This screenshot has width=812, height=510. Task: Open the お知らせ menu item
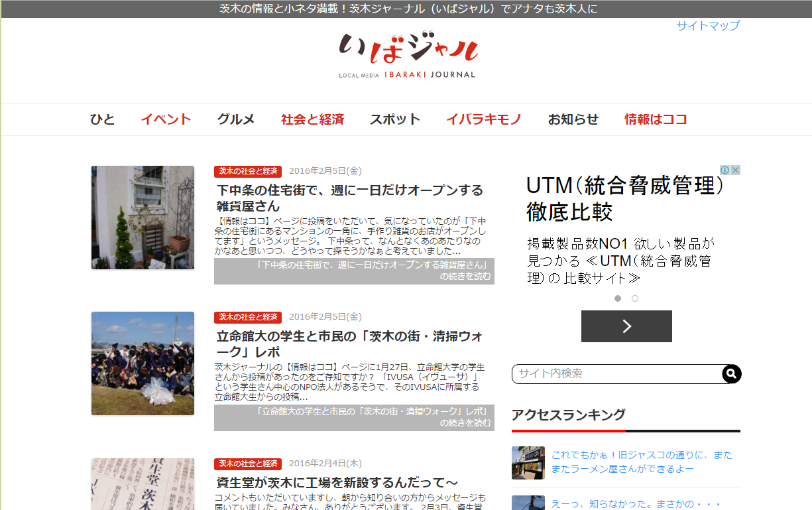click(573, 119)
